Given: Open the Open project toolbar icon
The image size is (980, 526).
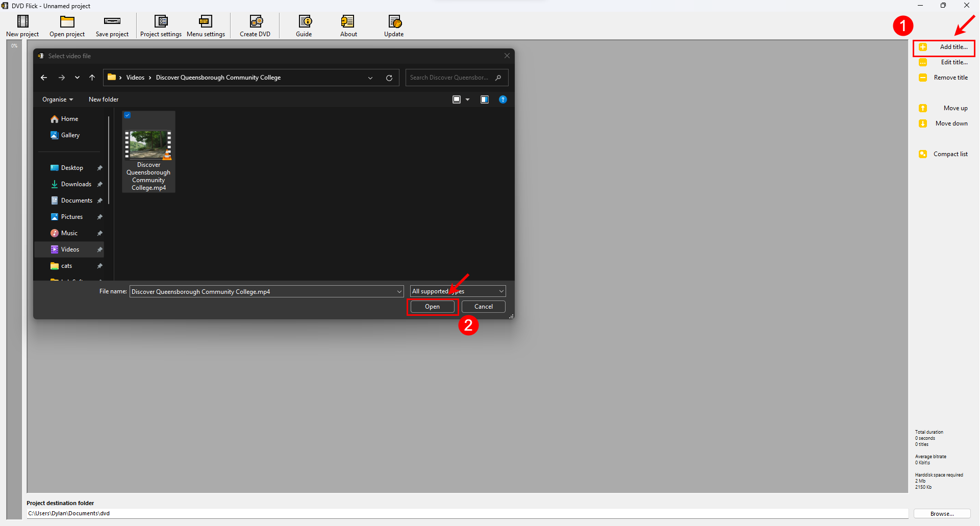Looking at the screenshot, I should pyautogui.click(x=67, y=21).
